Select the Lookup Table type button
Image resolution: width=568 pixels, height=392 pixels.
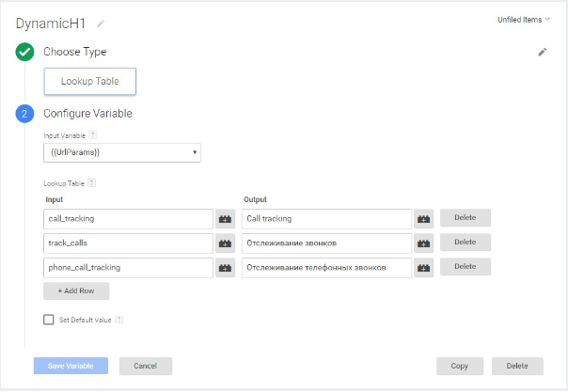[x=90, y=82]
